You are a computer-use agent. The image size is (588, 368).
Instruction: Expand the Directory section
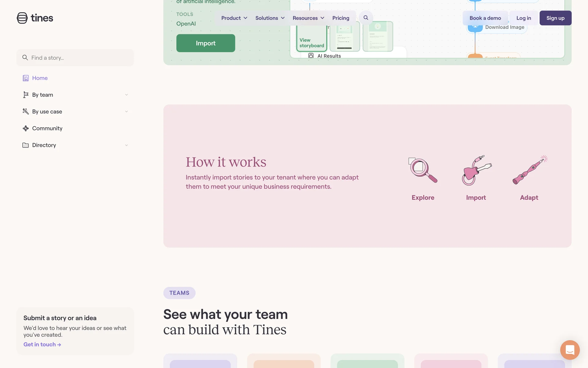pyautogui.click(x=126, y=145)
